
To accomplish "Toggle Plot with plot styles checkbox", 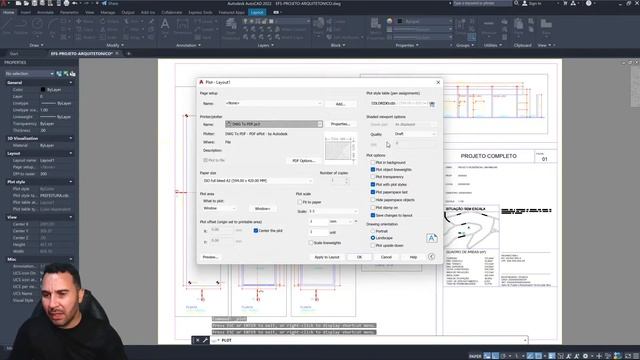I will click(373, 184).
